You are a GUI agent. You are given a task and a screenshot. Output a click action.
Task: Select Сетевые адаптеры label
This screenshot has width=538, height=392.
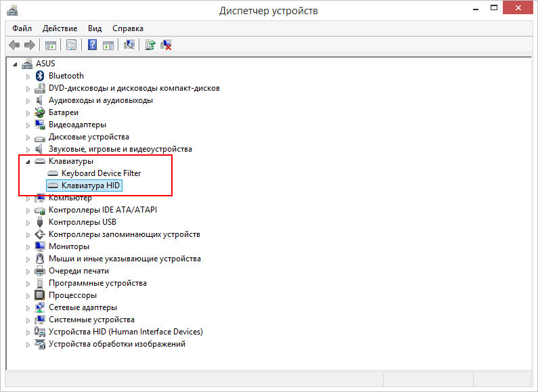[83, 307]
